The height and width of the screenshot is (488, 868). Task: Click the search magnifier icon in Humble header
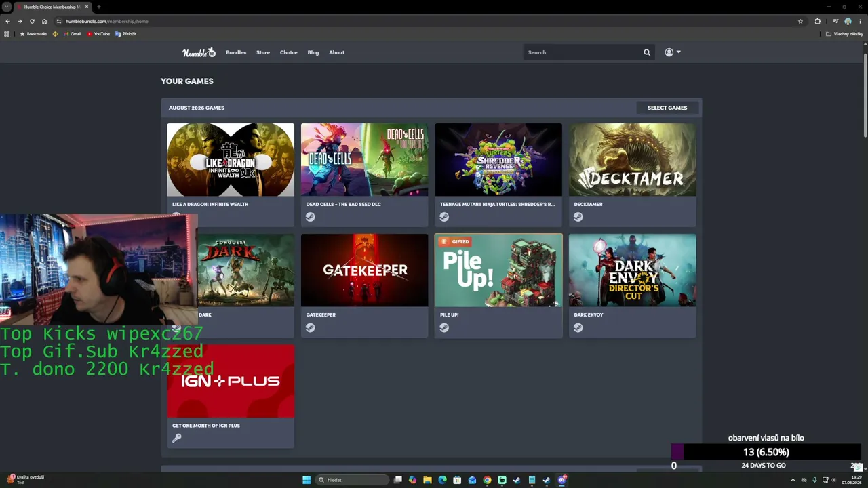point(647,52)
